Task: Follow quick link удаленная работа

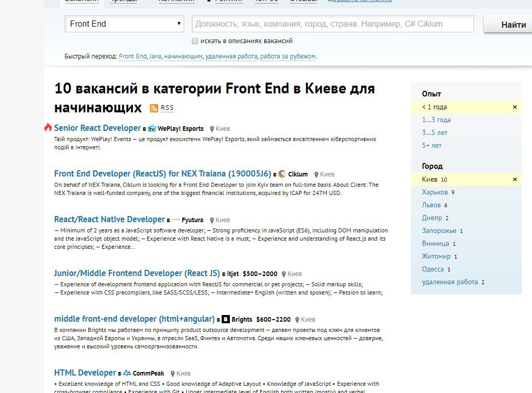Action: [x=231, y=56]
